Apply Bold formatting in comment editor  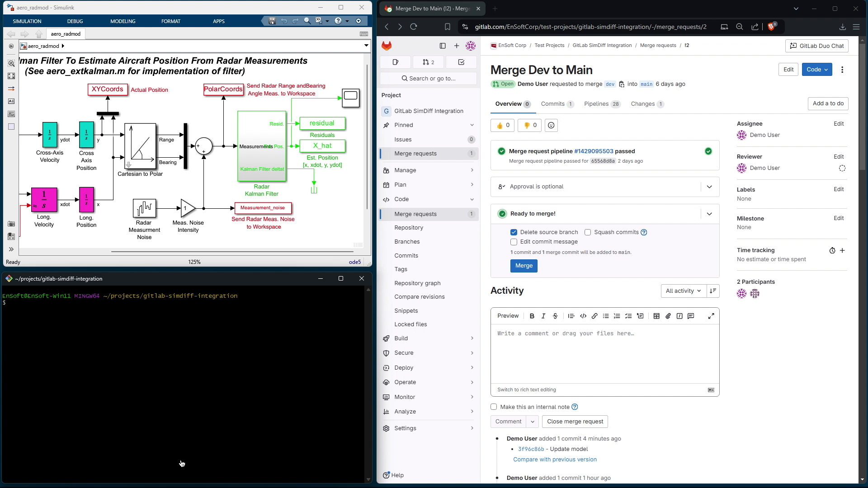[x=532, y=316]
